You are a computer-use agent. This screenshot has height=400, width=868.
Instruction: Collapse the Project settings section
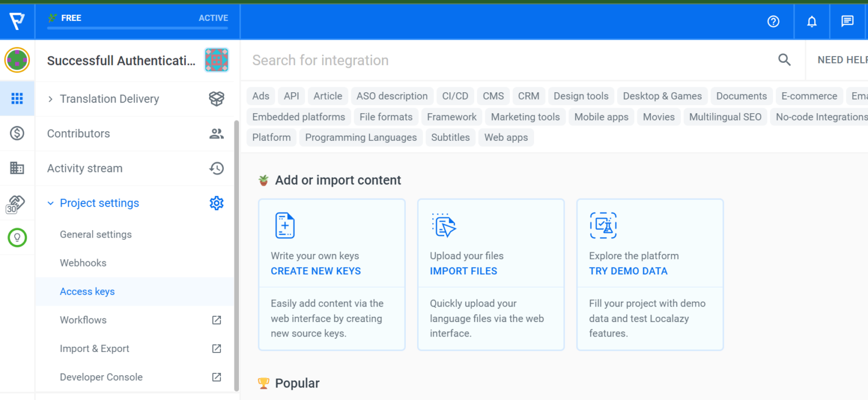pyautogui.click(x=50, y=203)
